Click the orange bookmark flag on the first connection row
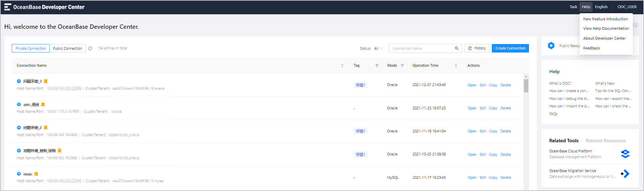Viewport: 644px width, 191px height. (46, 81)
